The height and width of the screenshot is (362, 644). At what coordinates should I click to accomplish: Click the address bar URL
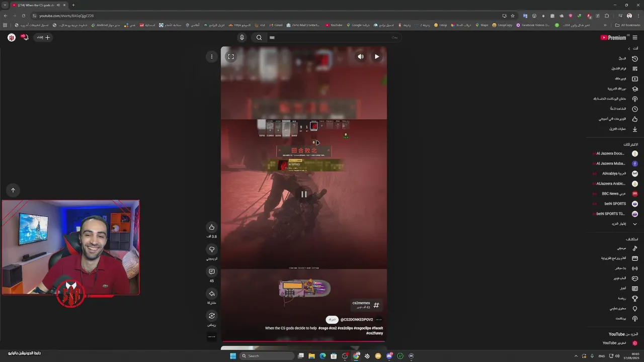coord(66,16)
